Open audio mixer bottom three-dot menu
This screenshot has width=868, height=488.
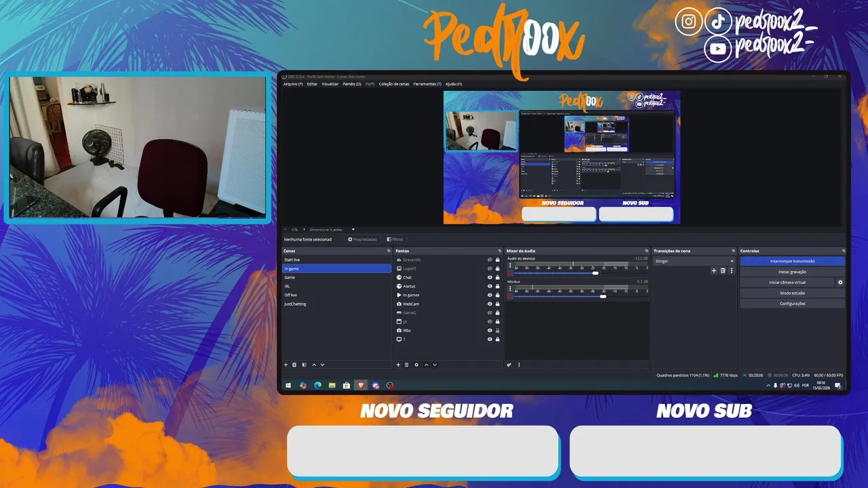click(519, 365)
